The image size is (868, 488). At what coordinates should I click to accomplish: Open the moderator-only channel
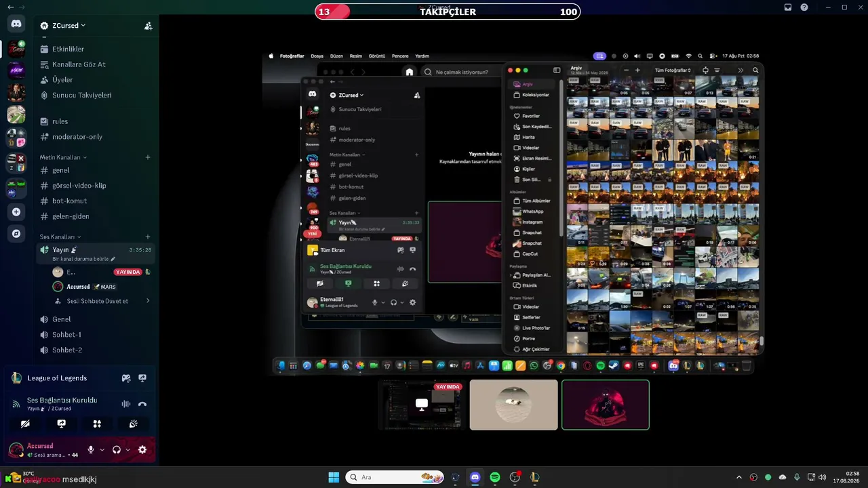tap(95, 137)
